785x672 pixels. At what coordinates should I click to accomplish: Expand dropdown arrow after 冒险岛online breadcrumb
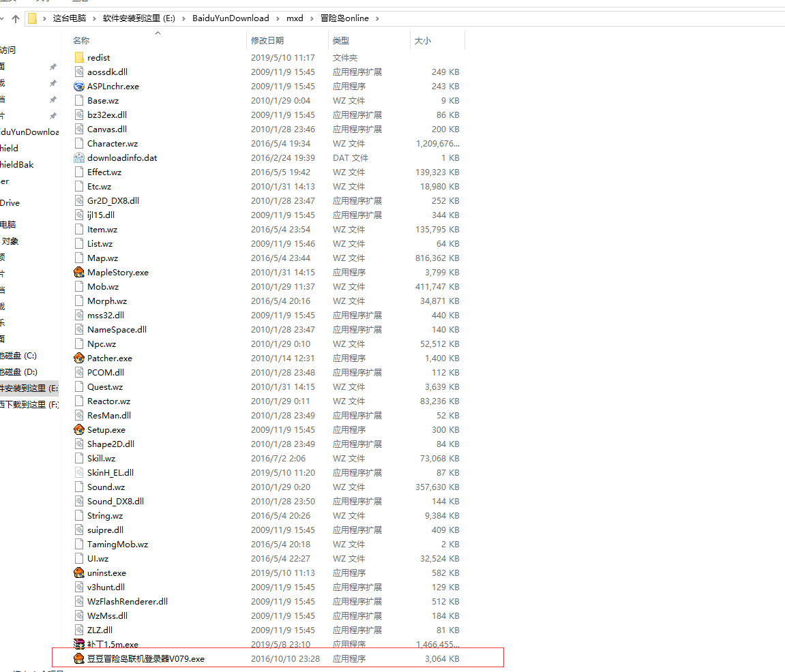(x=377, y=18)
